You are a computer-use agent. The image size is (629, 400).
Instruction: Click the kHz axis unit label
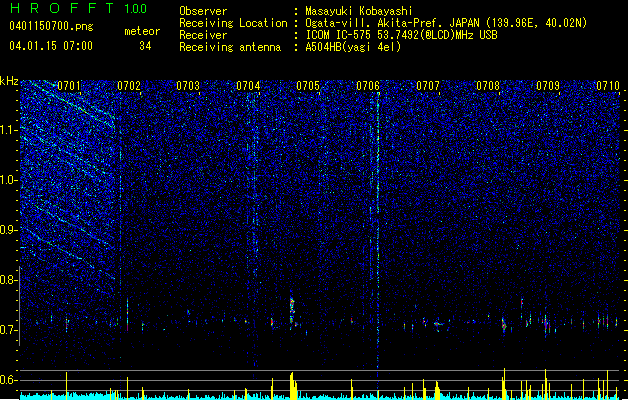click(x=9, y=81)
